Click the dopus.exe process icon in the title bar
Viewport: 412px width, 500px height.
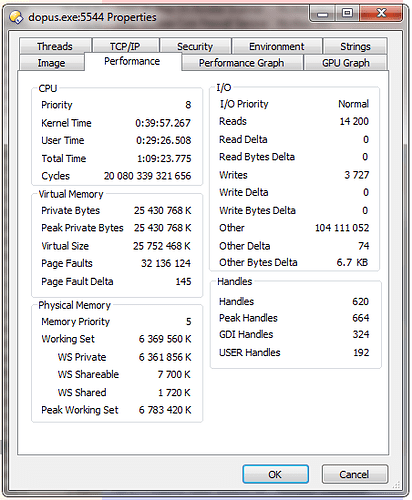[x=16, y=17]
